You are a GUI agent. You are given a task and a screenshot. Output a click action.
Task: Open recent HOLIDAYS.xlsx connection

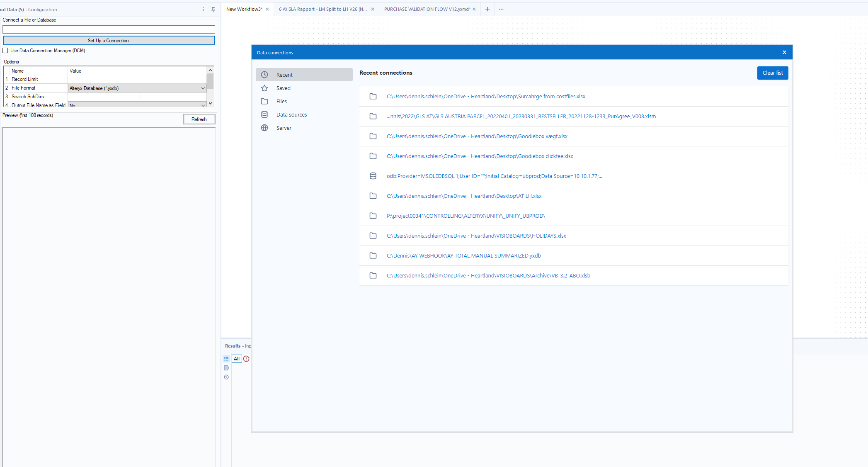point(476,236)
